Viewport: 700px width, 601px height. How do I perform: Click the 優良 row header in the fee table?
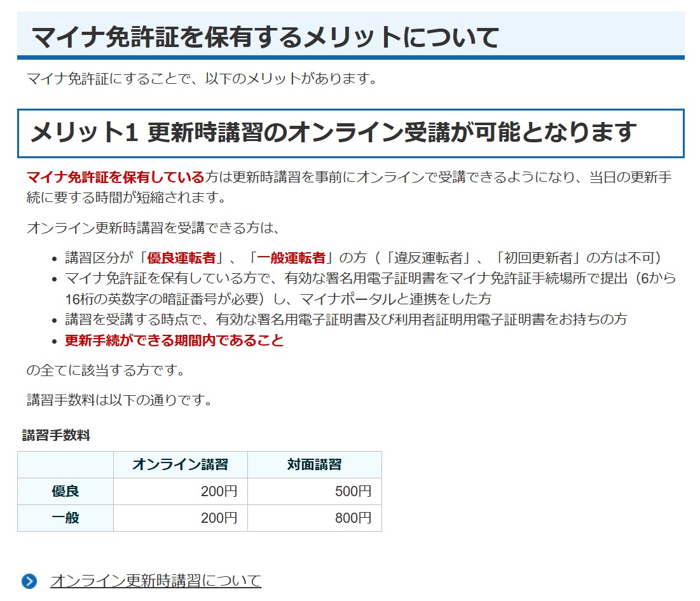tap(65, 491)
